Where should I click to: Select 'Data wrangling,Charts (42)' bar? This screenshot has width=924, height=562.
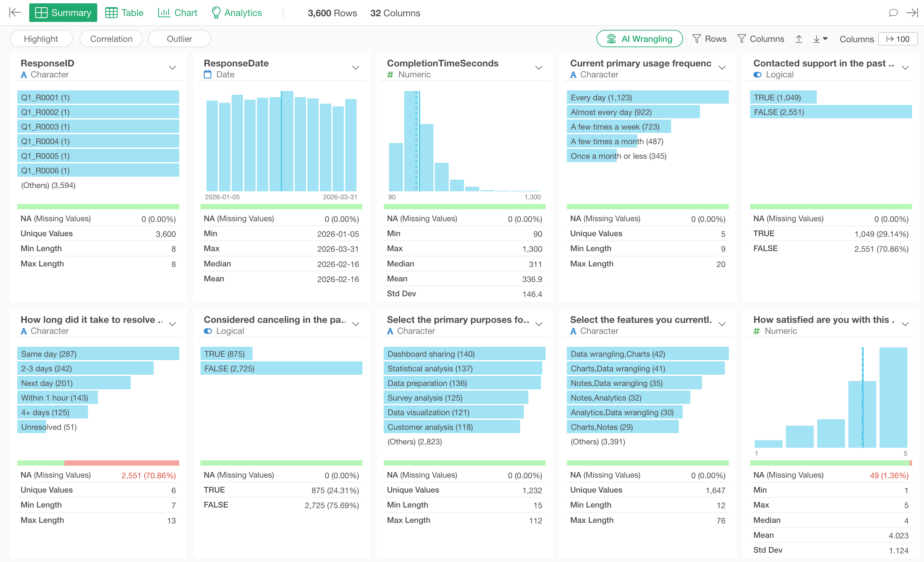click(x=648, y=353)
